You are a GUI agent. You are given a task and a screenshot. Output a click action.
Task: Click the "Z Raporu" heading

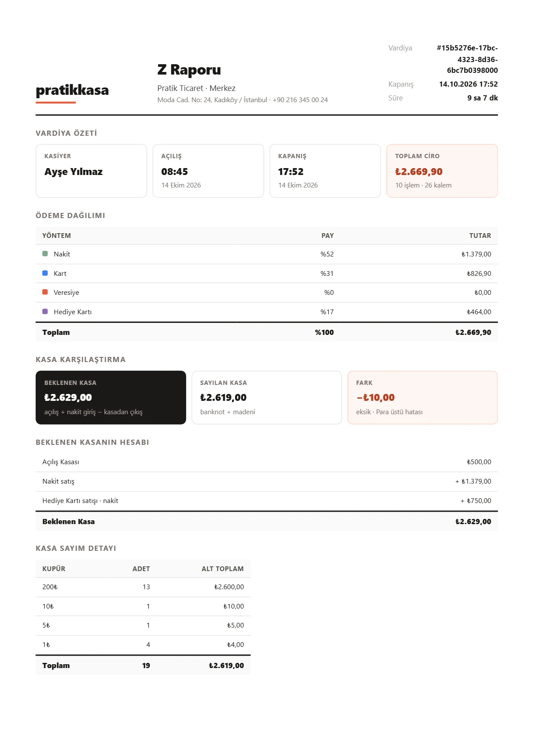click(189, 70)
